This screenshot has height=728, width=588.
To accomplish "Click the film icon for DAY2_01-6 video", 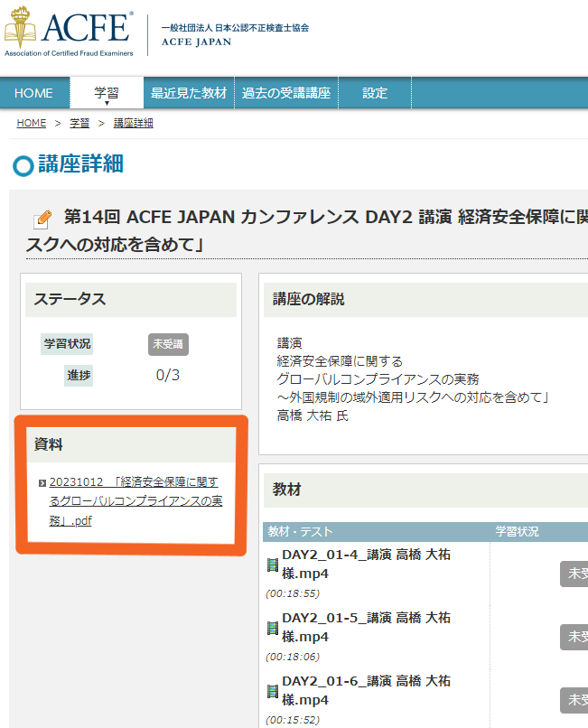I will (x=273, y=691).
